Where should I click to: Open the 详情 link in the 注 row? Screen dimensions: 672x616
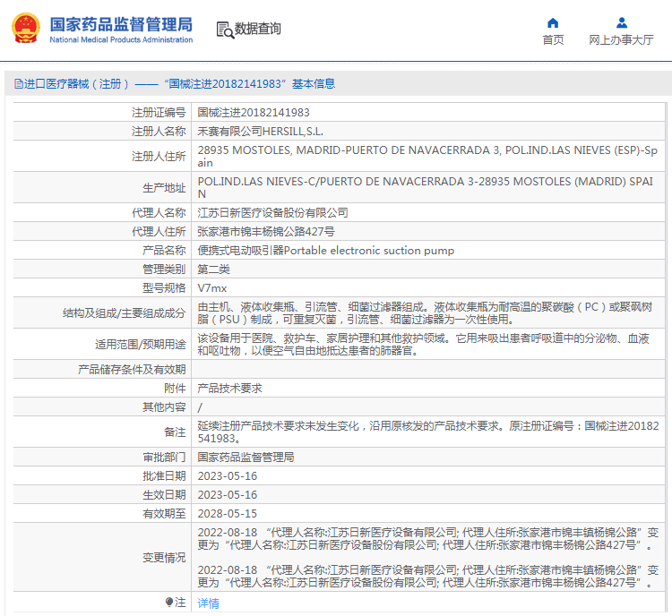tap(208, 603)
